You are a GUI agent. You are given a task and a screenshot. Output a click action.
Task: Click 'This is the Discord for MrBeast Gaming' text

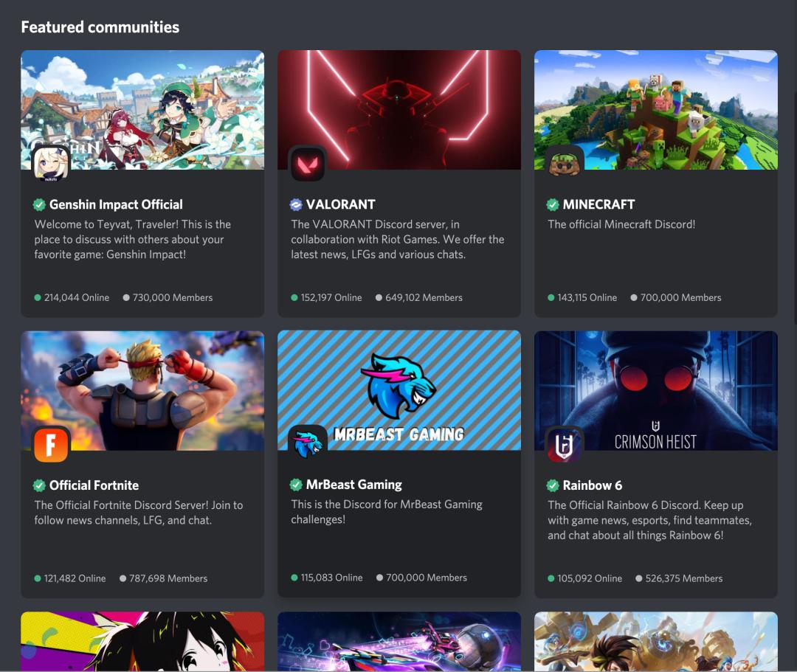[x=386, y=512]
